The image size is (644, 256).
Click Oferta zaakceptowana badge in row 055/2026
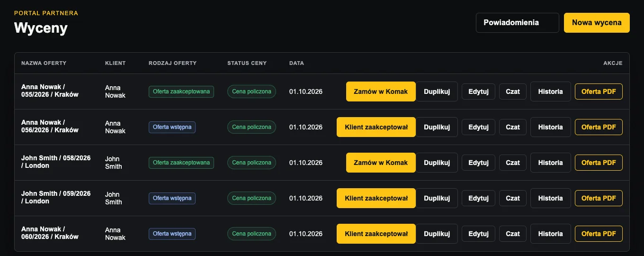click(181, 91)
